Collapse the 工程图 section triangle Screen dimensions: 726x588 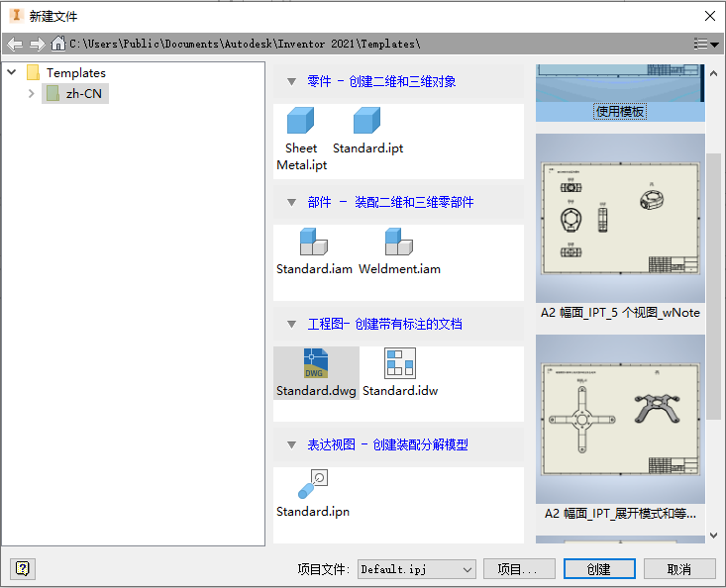(x=291, y=325)
